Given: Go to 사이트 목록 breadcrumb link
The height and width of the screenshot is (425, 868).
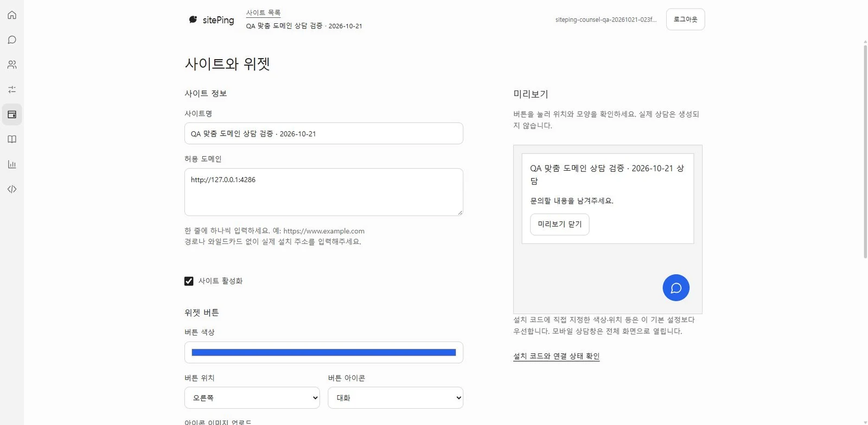Looking at the screenshot, I should pyautogui.click(x=263, y=13).
